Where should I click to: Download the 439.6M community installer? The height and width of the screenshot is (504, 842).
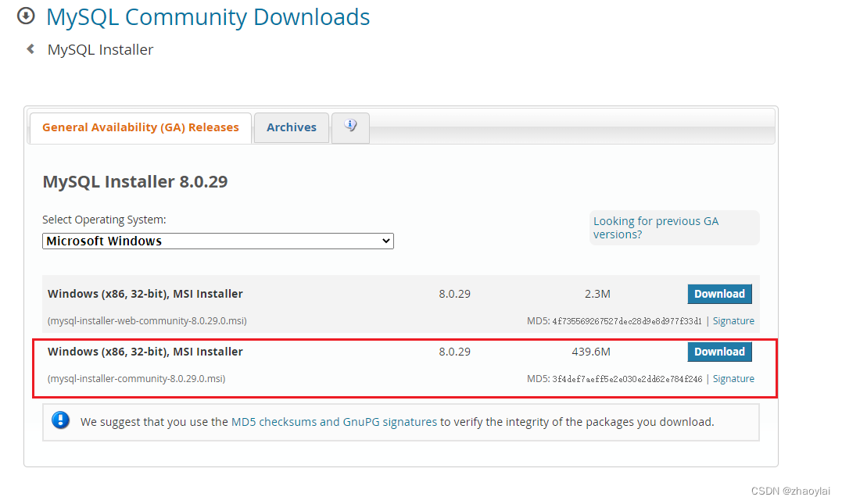point(719,352)
